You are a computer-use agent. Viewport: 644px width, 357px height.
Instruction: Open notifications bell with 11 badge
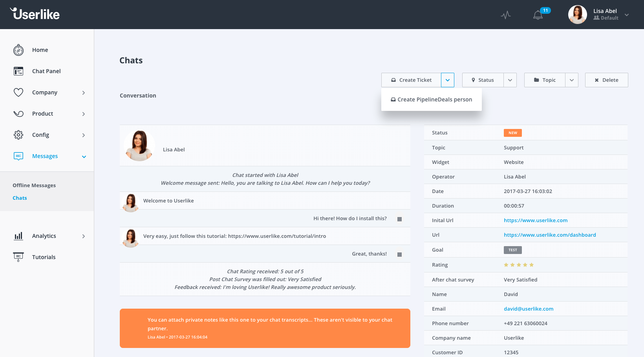tap(538, 15)
